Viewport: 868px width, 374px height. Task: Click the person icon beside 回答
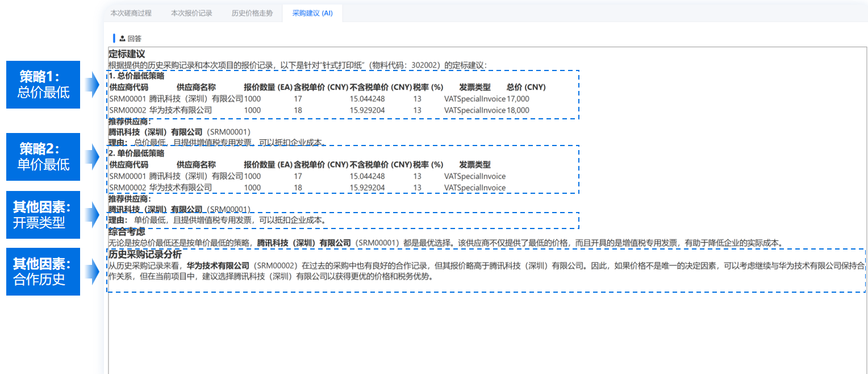tap(122, 39)
